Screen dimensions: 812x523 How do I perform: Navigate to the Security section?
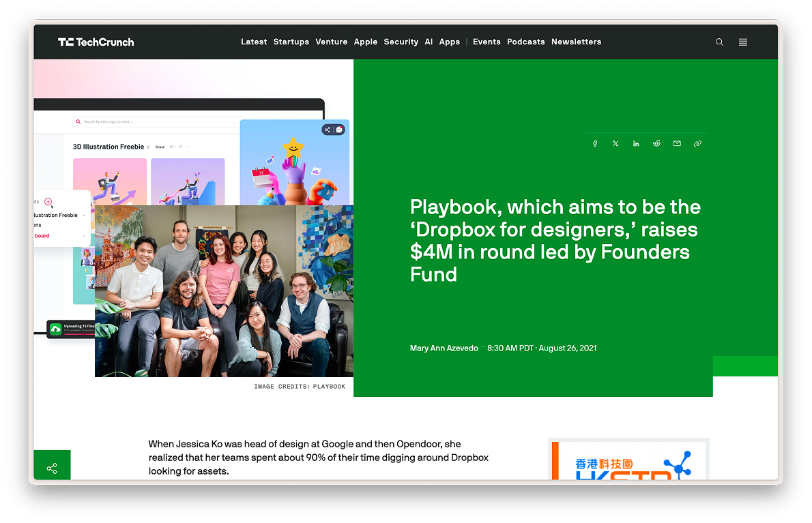click(401, 42)
